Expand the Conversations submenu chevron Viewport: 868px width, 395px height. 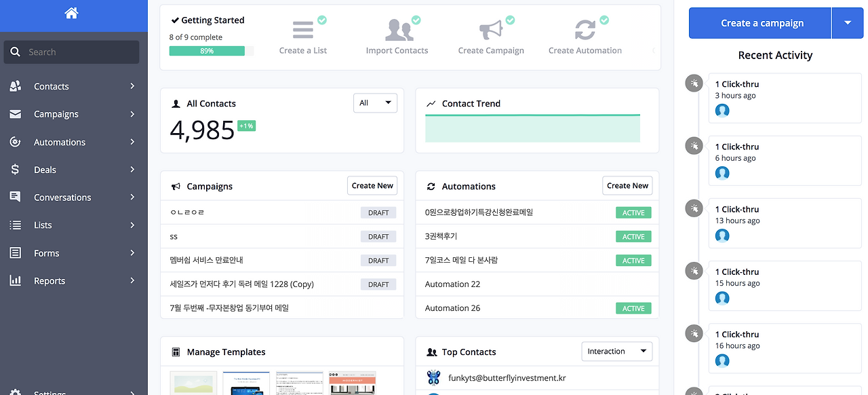(132, 197)
